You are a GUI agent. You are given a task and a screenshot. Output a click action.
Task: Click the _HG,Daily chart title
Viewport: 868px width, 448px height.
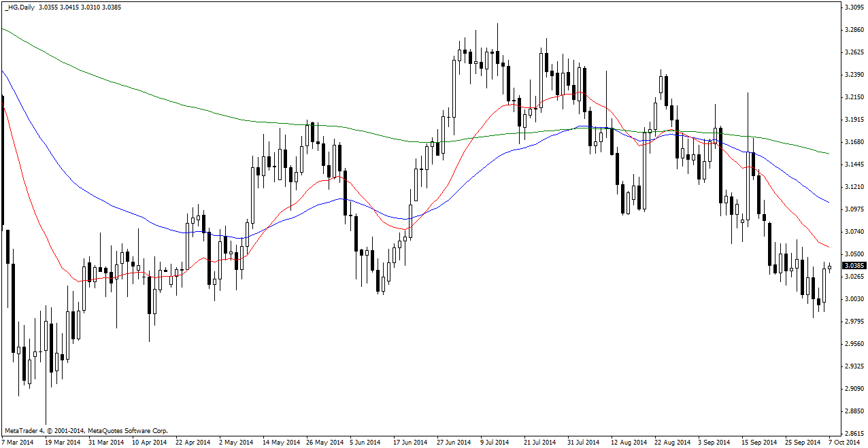pyautogui.click(x=18, y=7)
